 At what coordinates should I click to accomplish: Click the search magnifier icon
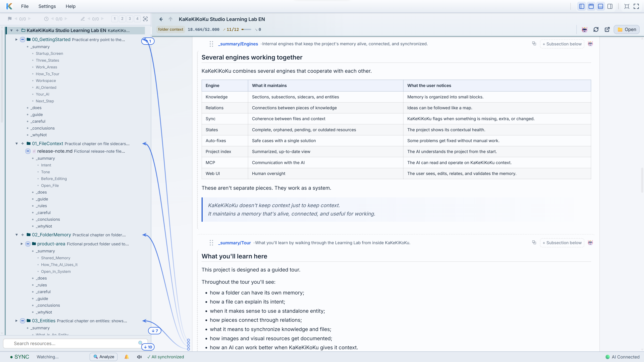point(141,343)
